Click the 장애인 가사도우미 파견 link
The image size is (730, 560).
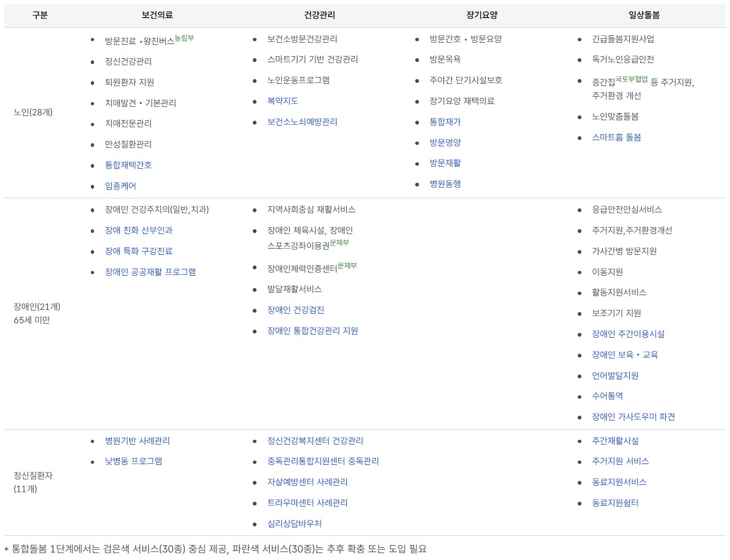633,417
